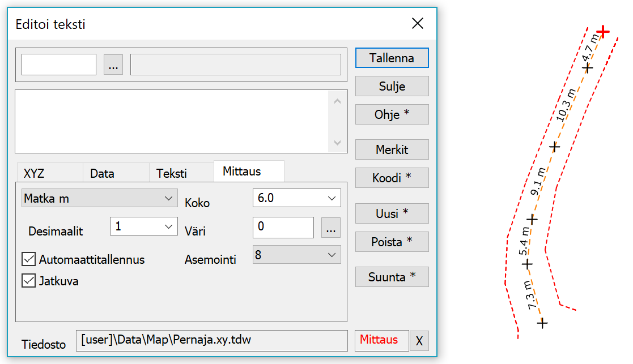Click the Poista * button
Image resolution: width=633 pixels, height=364 pixels.
[x=392, y=242]
